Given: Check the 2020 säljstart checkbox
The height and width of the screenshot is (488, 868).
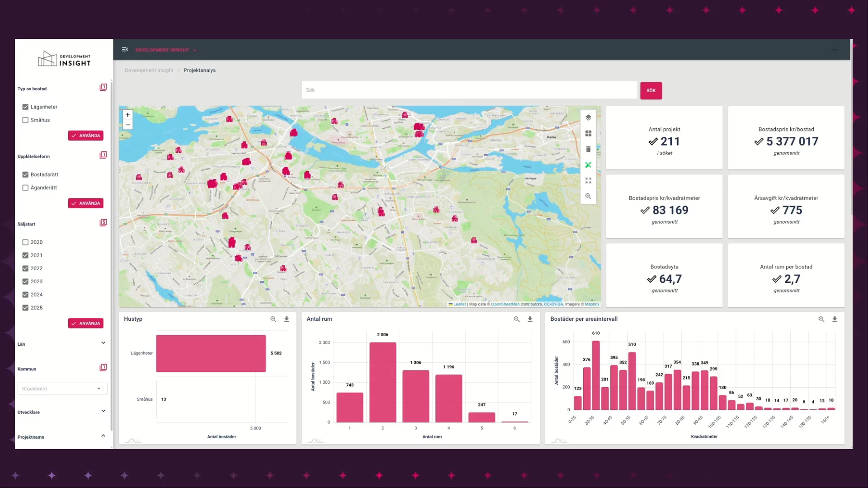Looking at the screenshot, I should pos(25,242).
